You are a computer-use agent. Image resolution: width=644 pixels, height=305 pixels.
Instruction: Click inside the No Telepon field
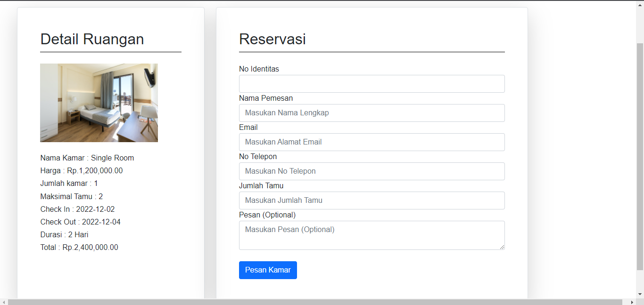click(372, 171)
